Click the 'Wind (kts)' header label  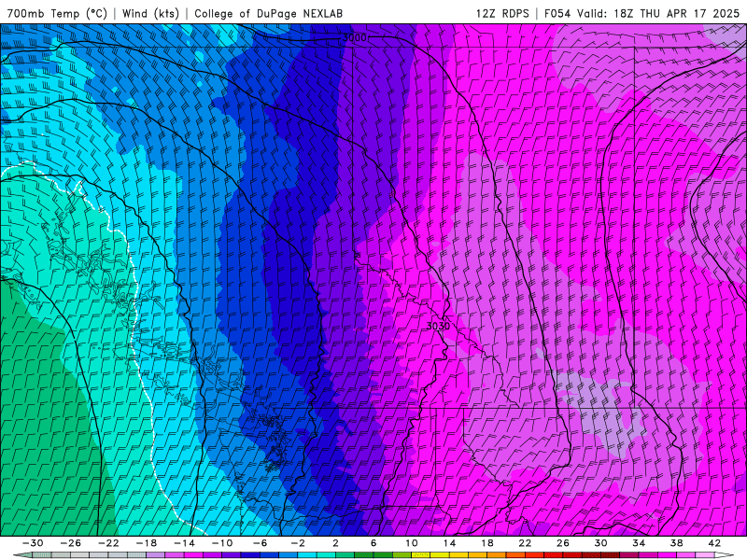[150, 13]
